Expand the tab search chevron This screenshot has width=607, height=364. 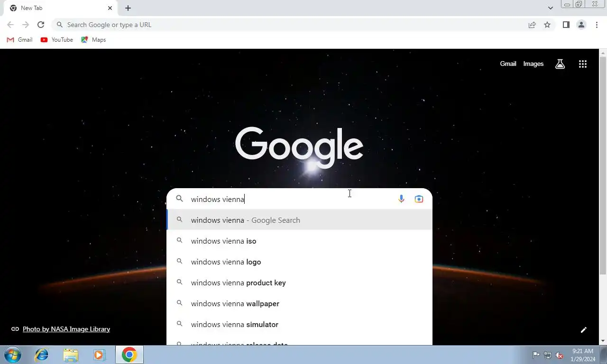[x=550, y=8]
